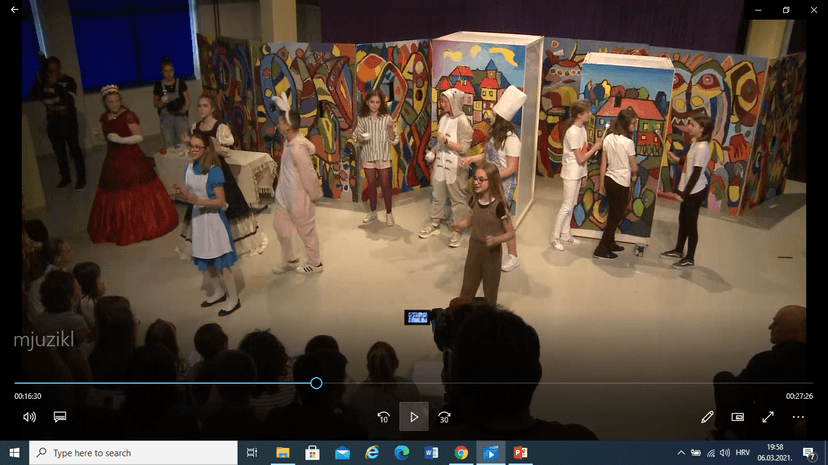Click the seek bar position handle
This screenshot has width=828, height=465.
[316, 383]
